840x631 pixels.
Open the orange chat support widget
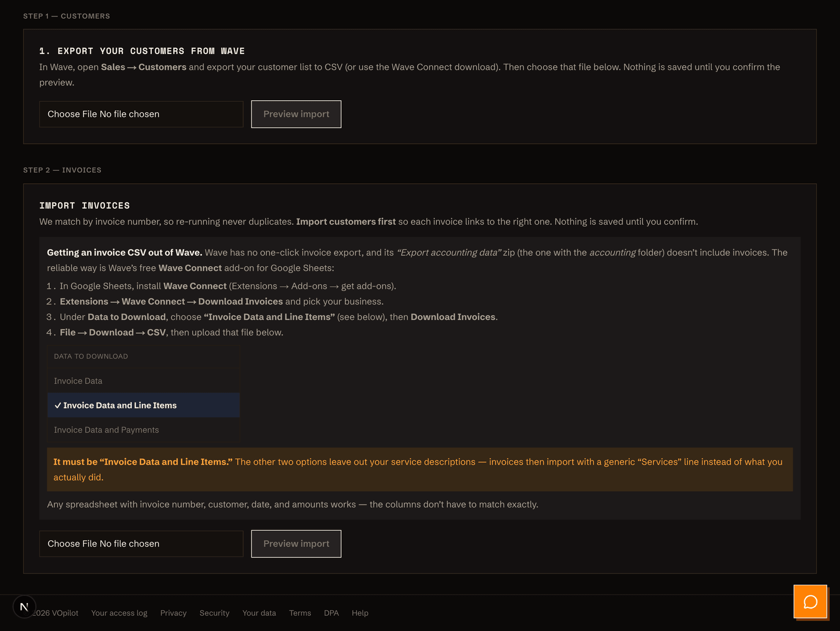[x=810, y=602]
